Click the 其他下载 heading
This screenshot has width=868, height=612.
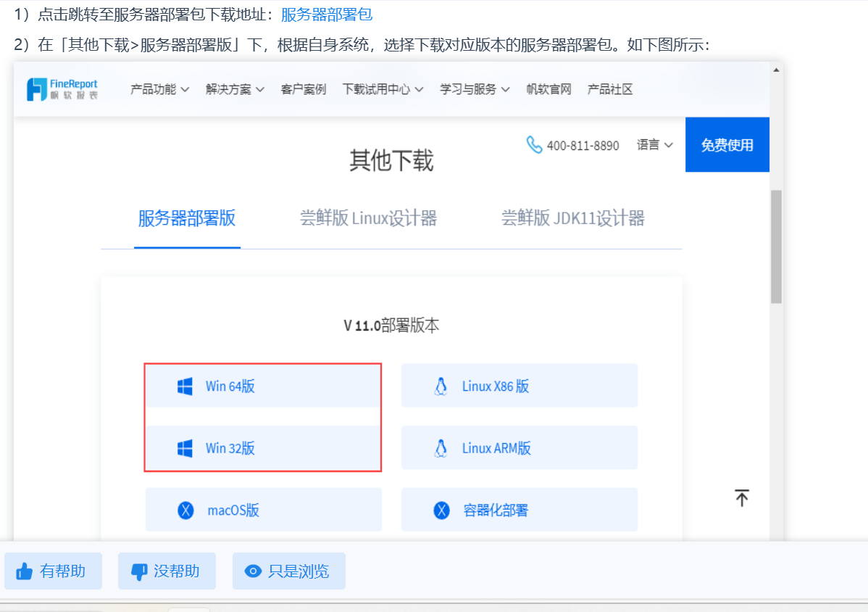click(391, 161)
